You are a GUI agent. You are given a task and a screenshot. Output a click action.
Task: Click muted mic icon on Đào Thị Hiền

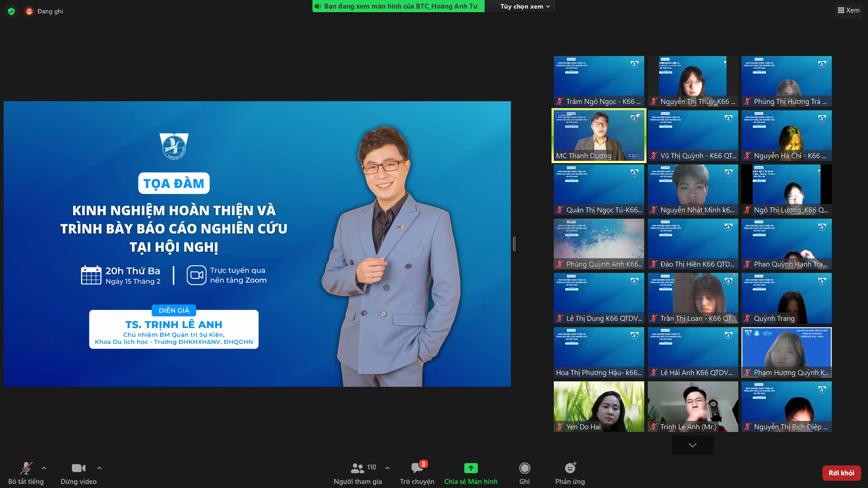(x=654, y=264)
